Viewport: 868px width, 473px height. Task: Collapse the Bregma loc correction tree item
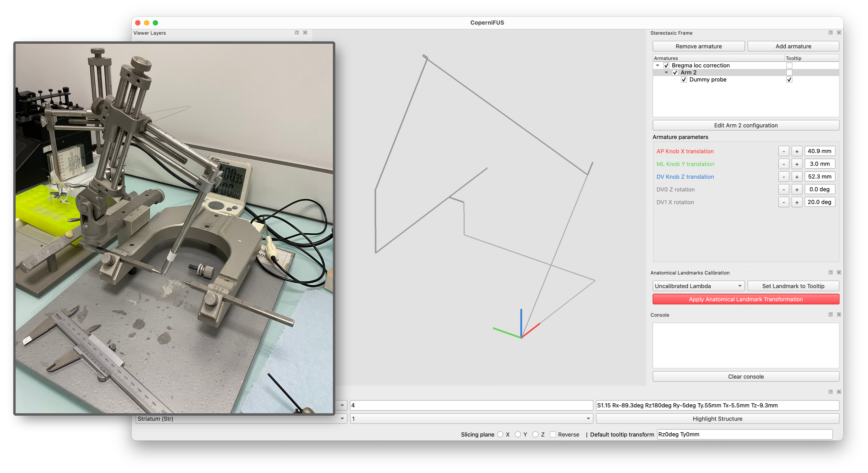[657, 65]
